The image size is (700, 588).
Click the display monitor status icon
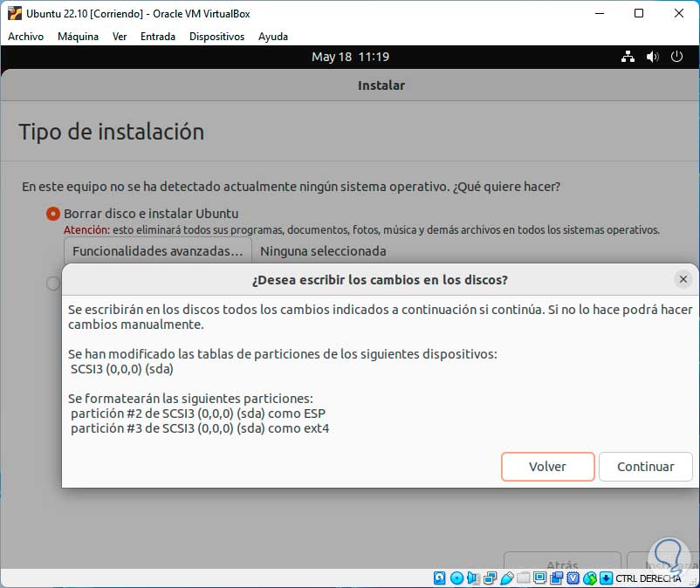(539, 578)
